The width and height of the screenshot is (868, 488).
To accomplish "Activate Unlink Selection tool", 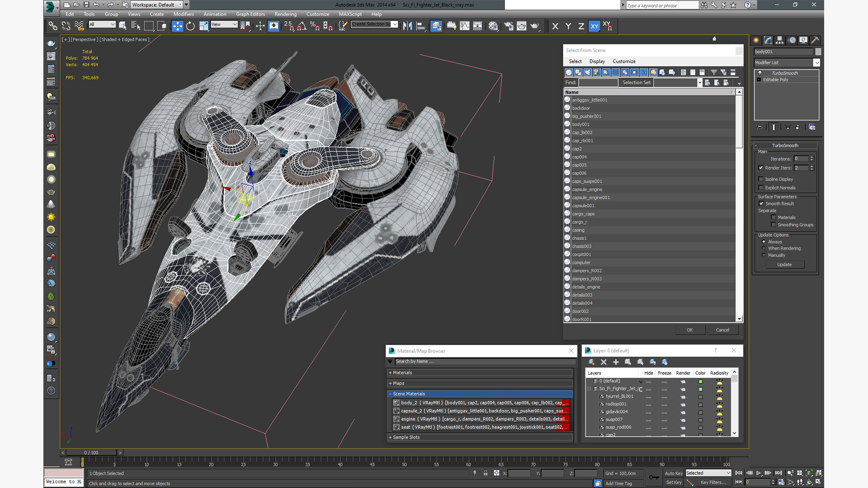I will click(x=66, y=26).
